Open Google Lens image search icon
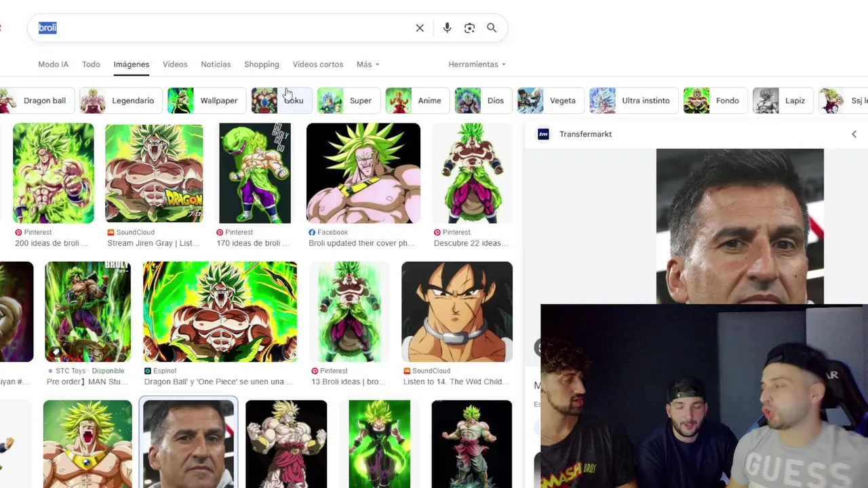 coord(469,28)
